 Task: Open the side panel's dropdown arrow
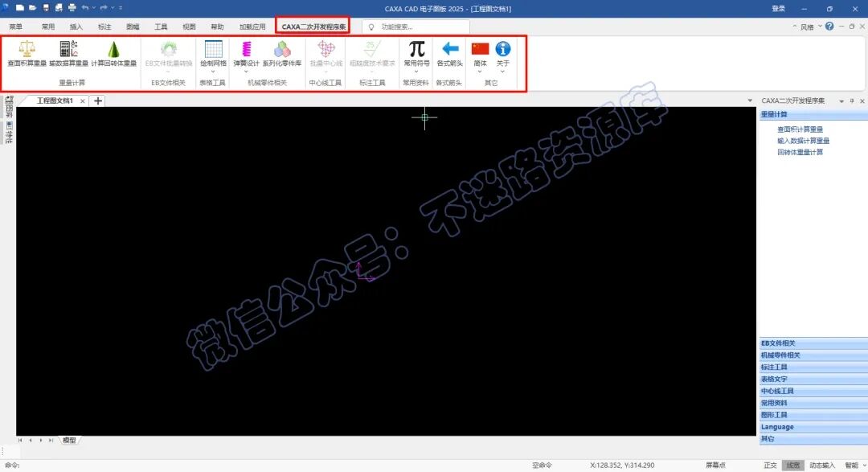[x=841, y=101]
